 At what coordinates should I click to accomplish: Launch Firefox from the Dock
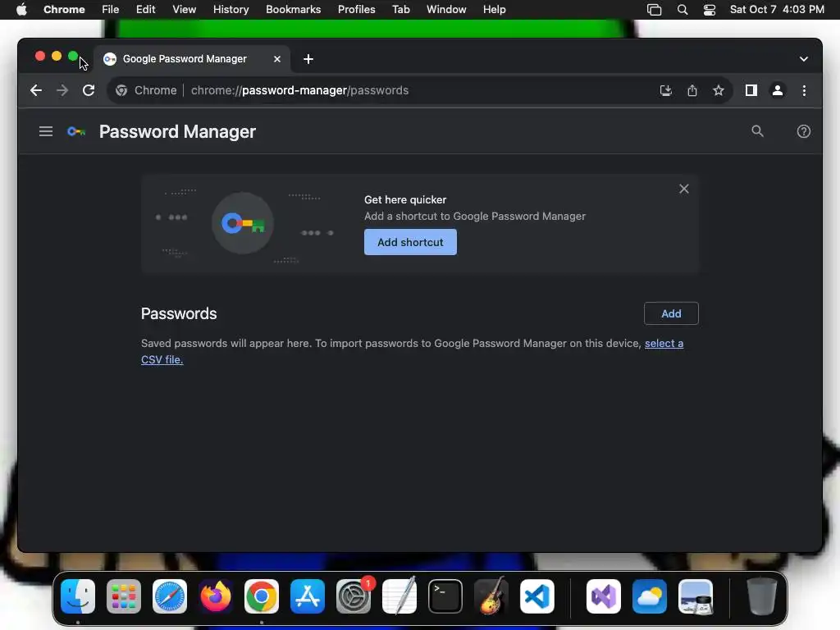tap(216, 596)
